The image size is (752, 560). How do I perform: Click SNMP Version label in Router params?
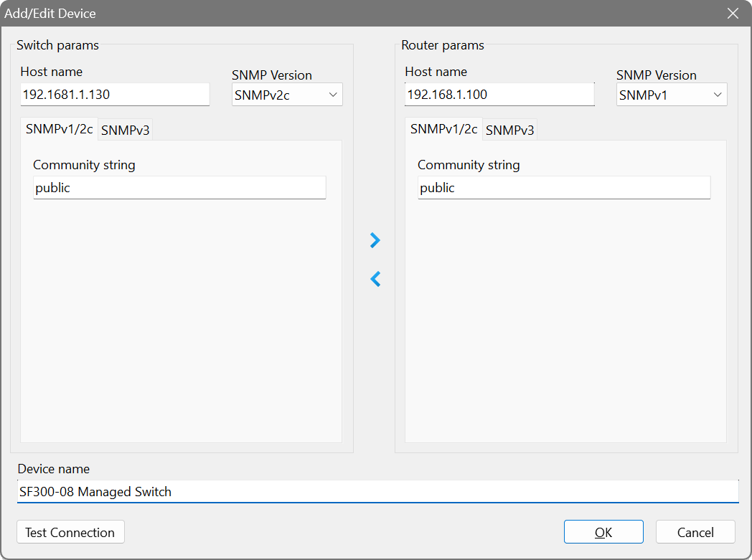(x=657, y=75)
